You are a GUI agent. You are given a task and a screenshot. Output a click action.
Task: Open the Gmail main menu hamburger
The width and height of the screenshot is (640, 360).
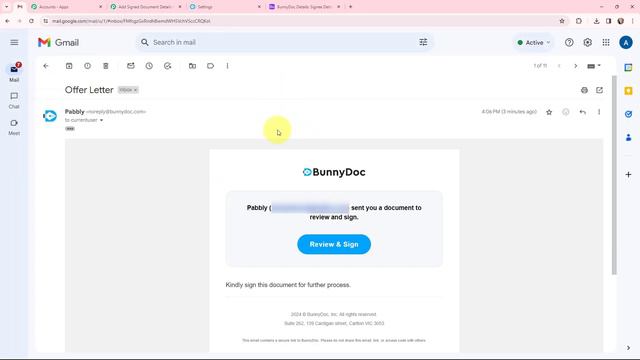14,42
